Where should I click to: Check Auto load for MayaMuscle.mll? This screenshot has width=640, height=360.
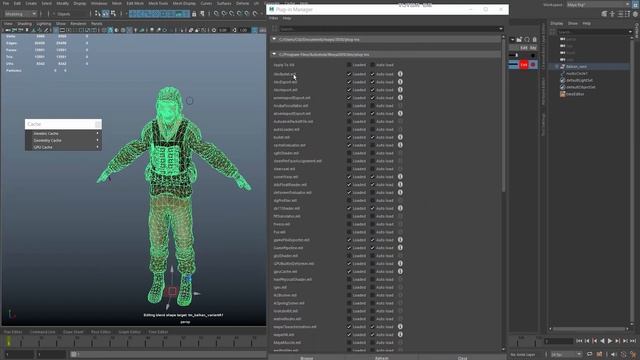372,342
